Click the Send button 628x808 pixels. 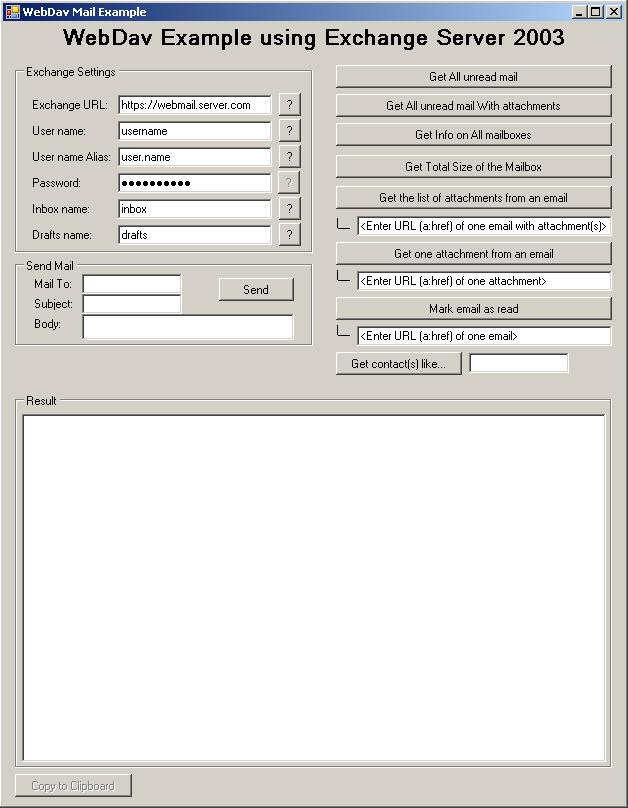[x=256, y=290]
